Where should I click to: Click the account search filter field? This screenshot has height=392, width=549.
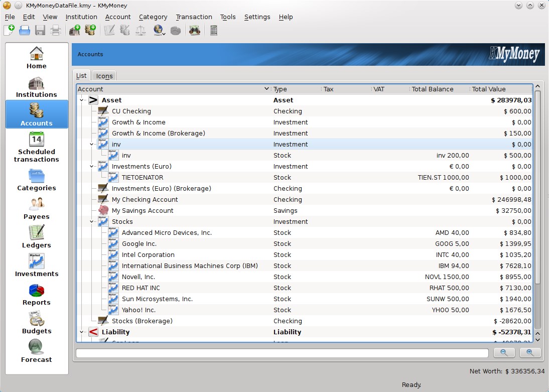282,353
